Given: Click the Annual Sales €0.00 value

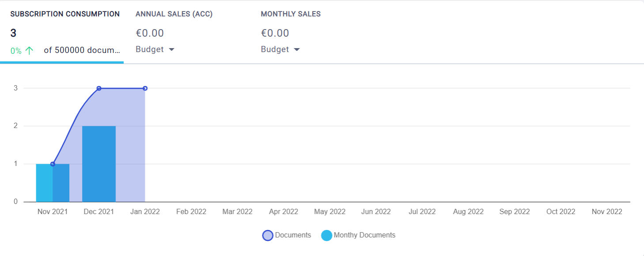Looking at the screenshot, I should (x=150, y=33).
